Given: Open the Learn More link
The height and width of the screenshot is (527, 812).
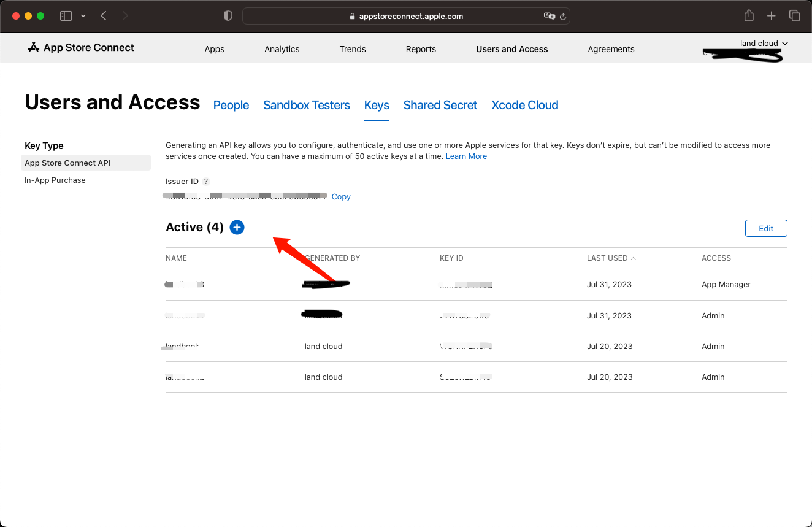Looking at the screenshot, I should pos(466,156).
